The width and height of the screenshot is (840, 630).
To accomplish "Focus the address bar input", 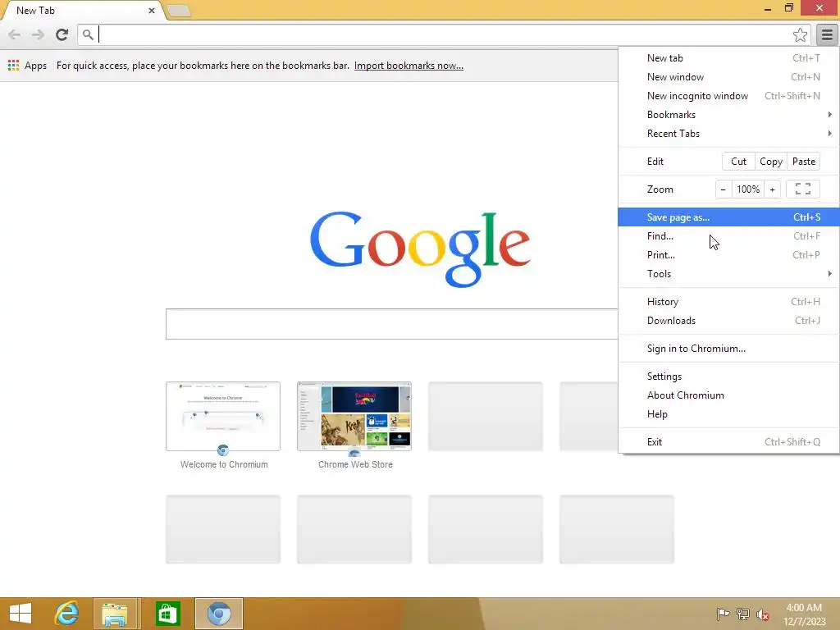I will [444, 34].
